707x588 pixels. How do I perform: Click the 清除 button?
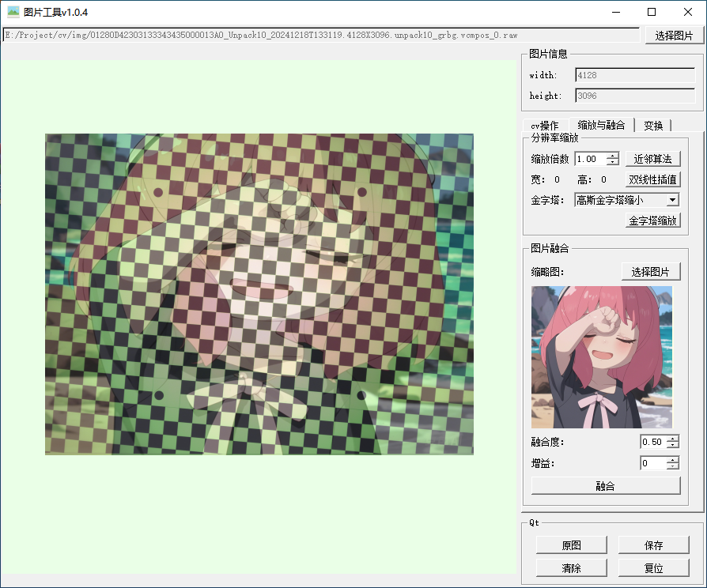click(x=571, y=568)
